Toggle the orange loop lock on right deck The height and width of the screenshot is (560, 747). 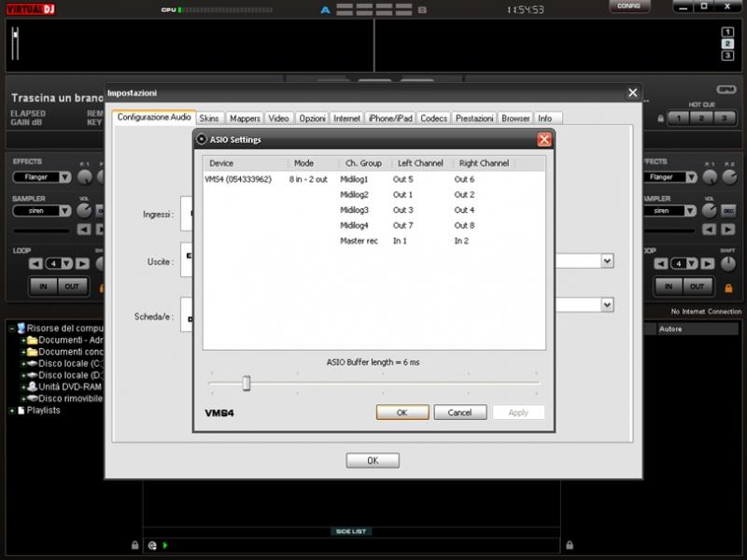[728, 288]
